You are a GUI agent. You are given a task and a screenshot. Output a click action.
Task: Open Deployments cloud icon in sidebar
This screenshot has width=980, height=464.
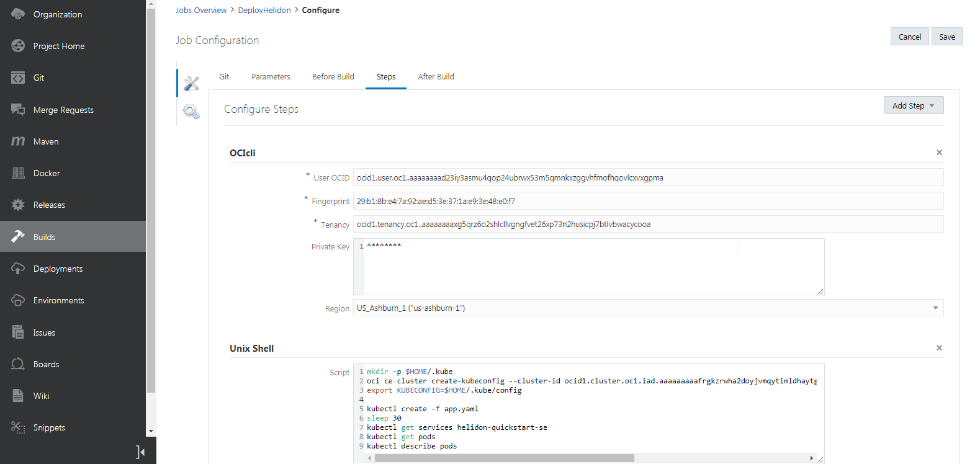[x=18, y=269]
